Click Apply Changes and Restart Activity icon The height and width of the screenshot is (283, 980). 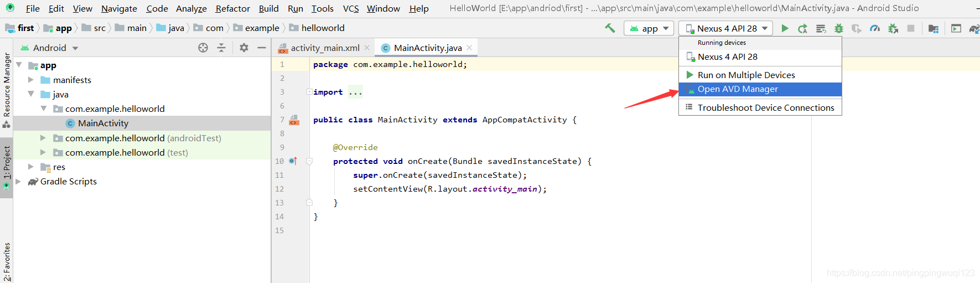pyautogui.click(x=802, y=28)
